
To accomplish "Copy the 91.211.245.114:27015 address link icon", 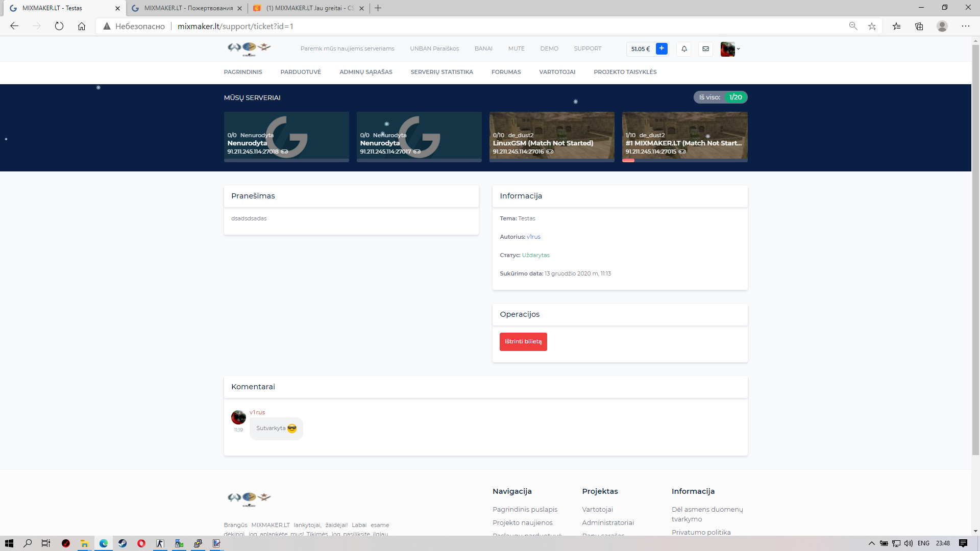I will click(x=682, y=152).
